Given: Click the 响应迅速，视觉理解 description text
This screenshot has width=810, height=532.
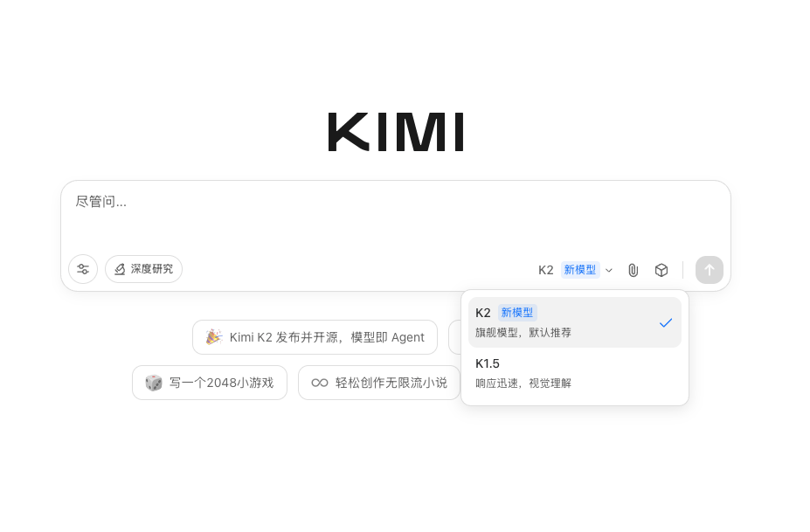Looking at the screenshot, I should (x=523, y=383).
